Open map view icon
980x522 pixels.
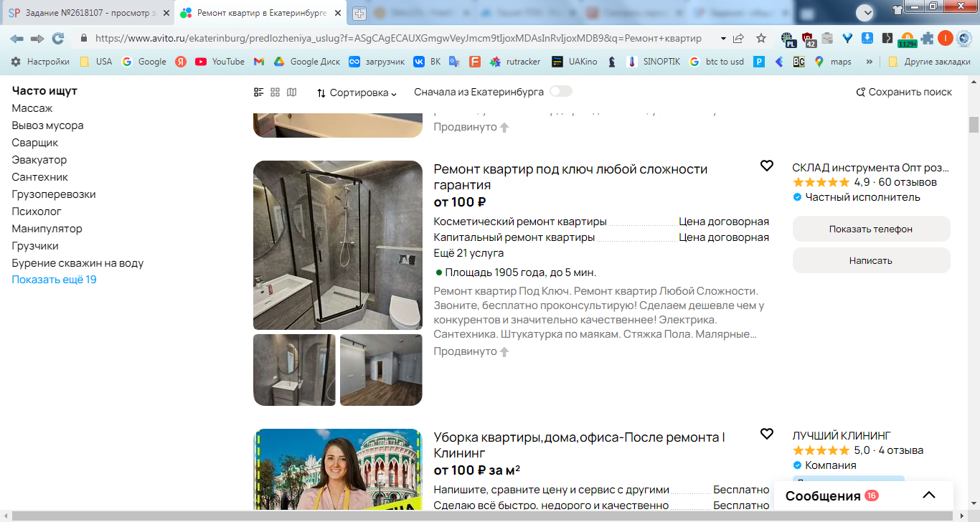[291, 92]
